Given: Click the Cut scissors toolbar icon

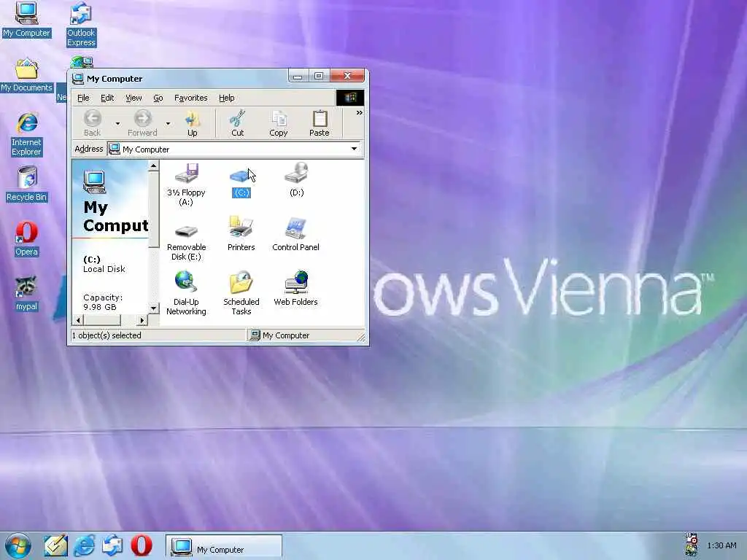Looking at the screenshot, I should point(237,123).
